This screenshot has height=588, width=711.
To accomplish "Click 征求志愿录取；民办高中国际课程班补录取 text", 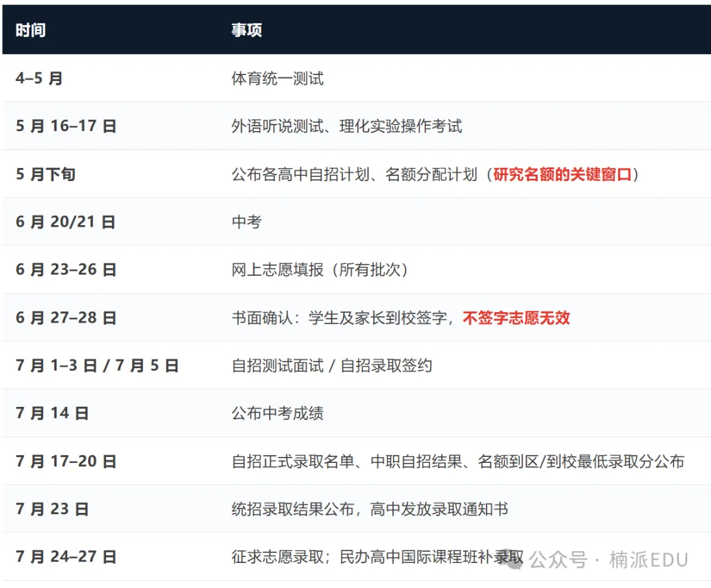I will pyautogui.click(x=377, y=556).
